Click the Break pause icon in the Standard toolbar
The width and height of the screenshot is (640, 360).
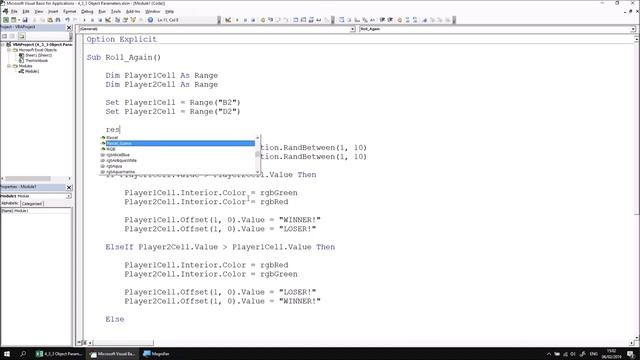click(x=92, y=20)
